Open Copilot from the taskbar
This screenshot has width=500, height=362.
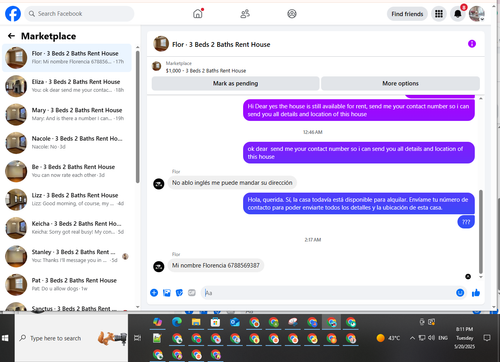pos(157,322)
